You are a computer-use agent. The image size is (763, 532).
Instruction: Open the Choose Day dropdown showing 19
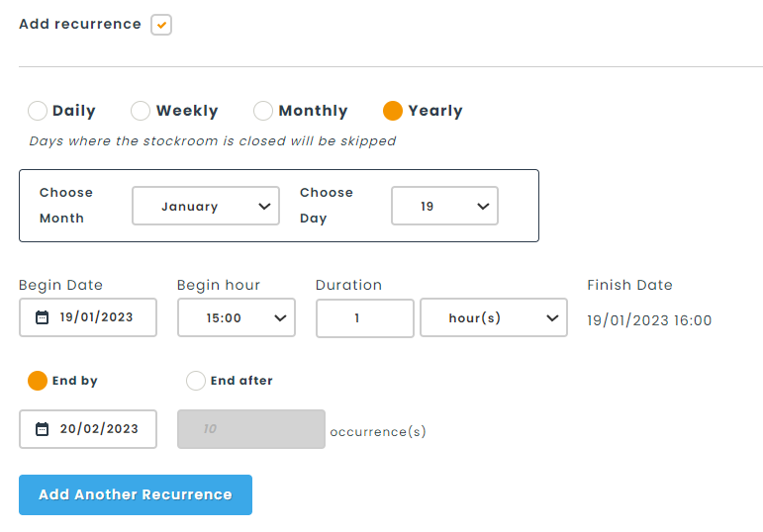click(x=444, y=207)
